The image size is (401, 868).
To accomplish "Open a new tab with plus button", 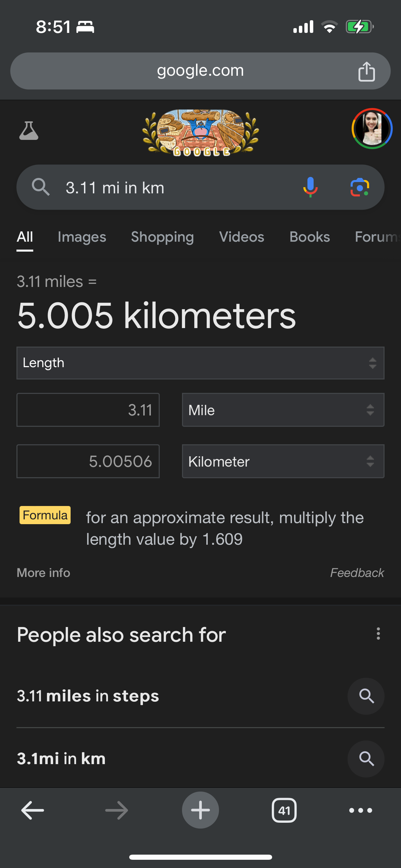I will pyautogui.click(x=200, y=810).
